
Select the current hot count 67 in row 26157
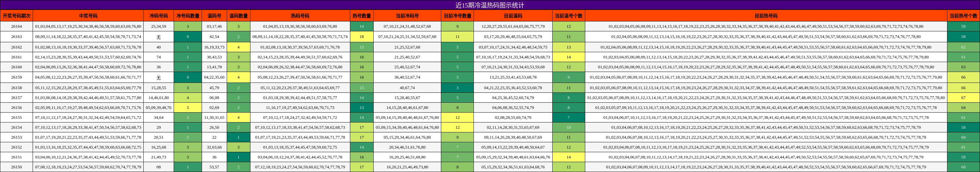click(x=963, y=98)
